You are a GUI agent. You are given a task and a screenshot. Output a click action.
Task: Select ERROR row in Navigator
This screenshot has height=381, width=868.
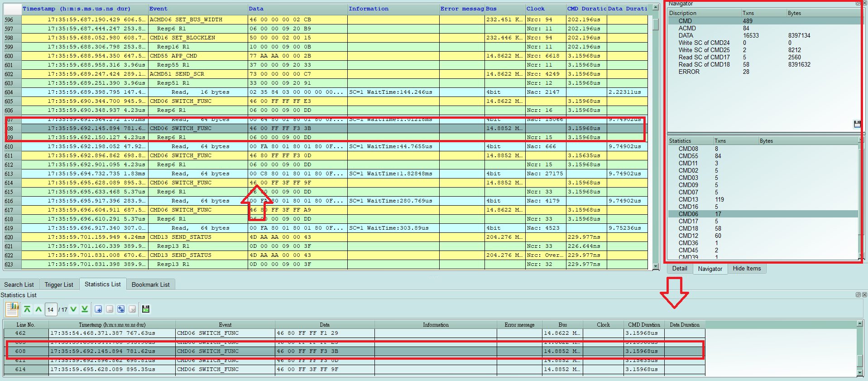[764, 72]
